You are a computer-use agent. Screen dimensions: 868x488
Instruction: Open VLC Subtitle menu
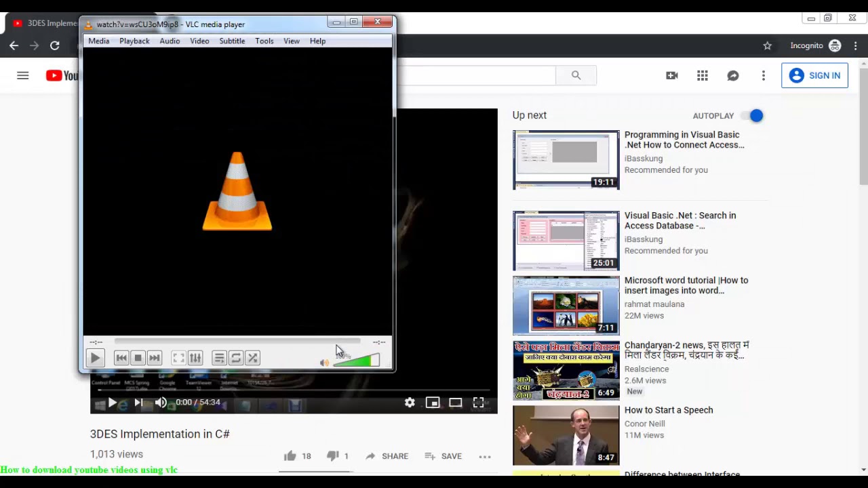pos(232,41)
